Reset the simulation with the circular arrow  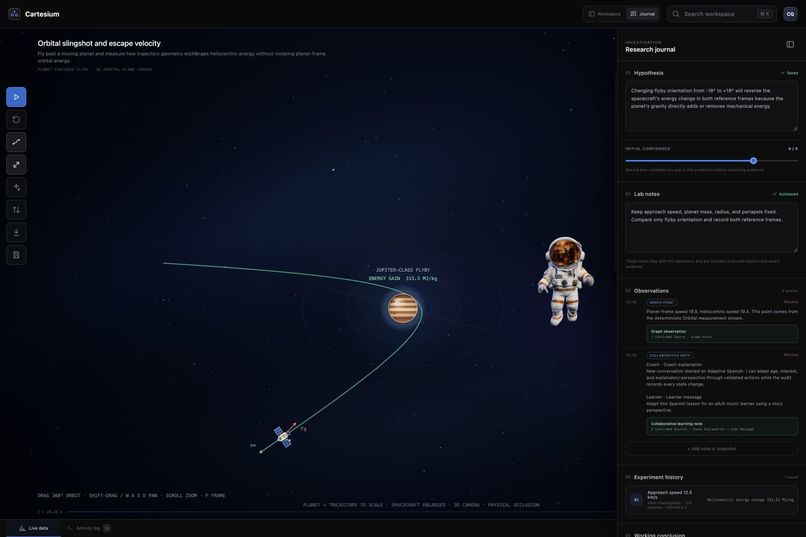(16, 120)
